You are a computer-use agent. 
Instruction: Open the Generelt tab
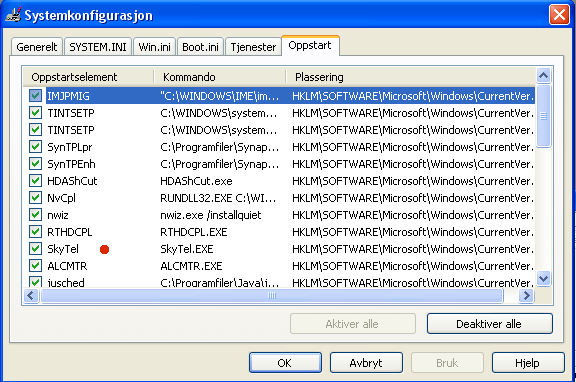click(x=37, y=47)
